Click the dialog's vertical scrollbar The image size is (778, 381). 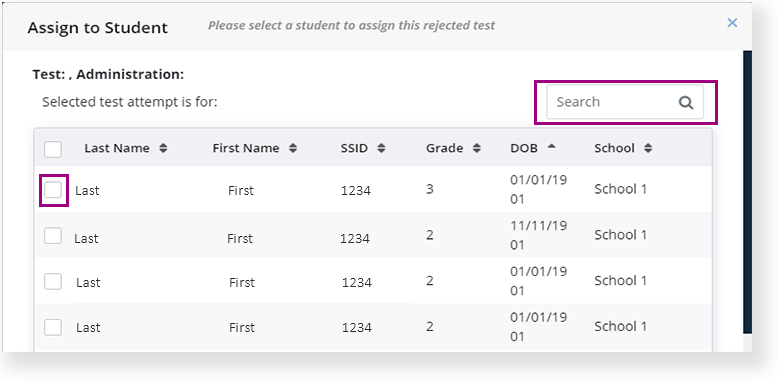[747, 191]
